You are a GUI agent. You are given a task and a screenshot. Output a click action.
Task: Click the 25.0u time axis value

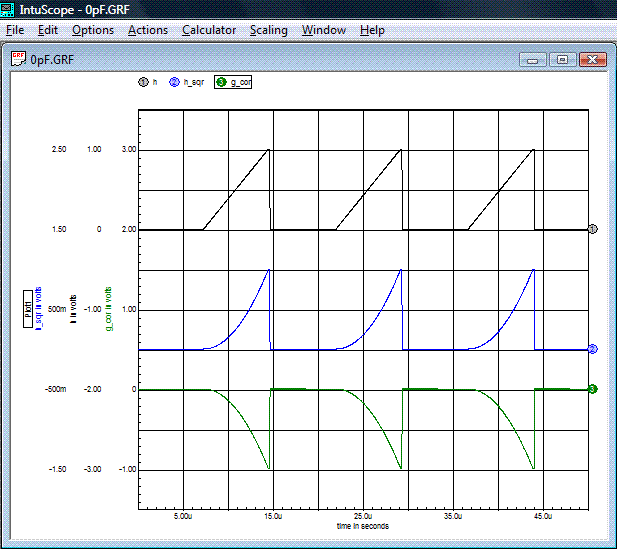363,516
